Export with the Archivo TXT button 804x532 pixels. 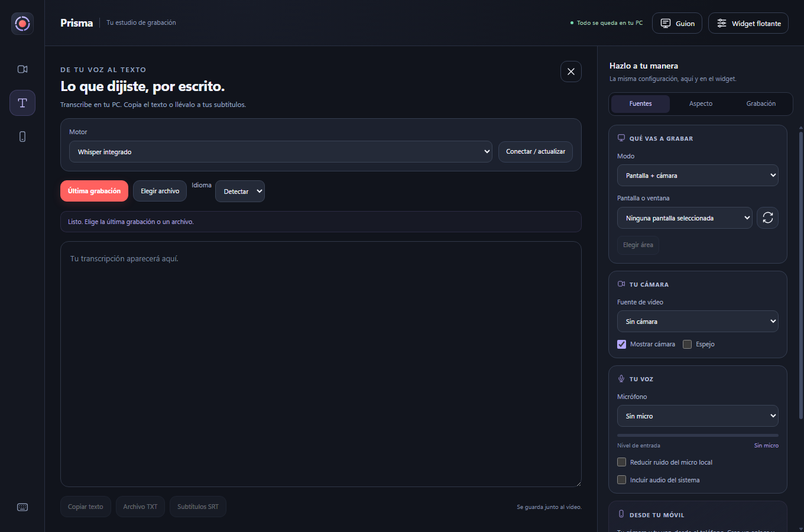[x=140, y=507]
